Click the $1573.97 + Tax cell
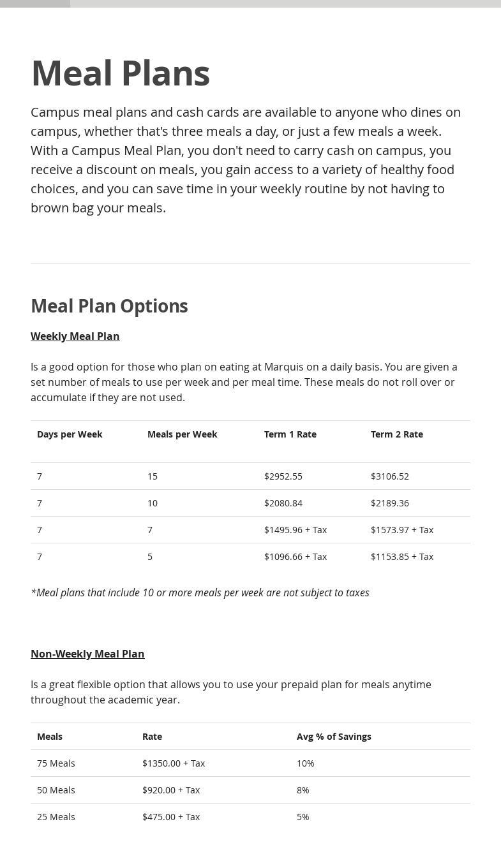Viewport: 501px width, 868px height. pyautogui.click(x=401, y=530)
